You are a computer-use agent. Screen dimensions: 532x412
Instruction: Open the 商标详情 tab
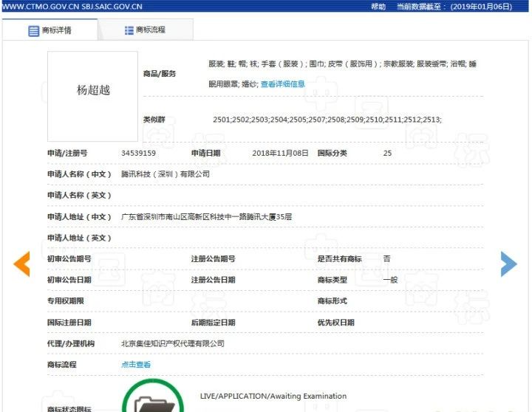tap(50, 30)
